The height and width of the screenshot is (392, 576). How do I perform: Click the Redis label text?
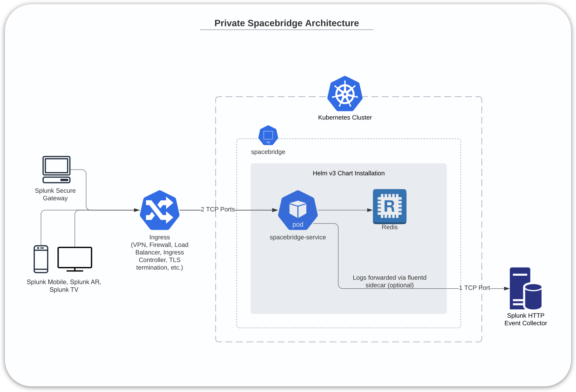tap(390, 227)
